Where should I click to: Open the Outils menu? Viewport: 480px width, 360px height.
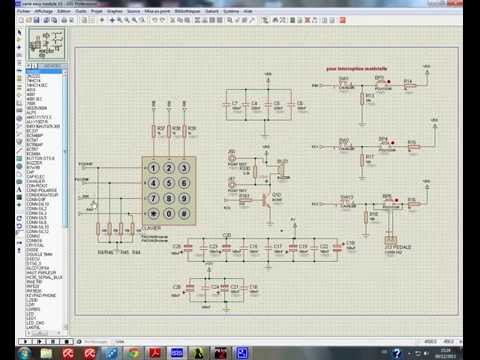(x=81, y=11)
